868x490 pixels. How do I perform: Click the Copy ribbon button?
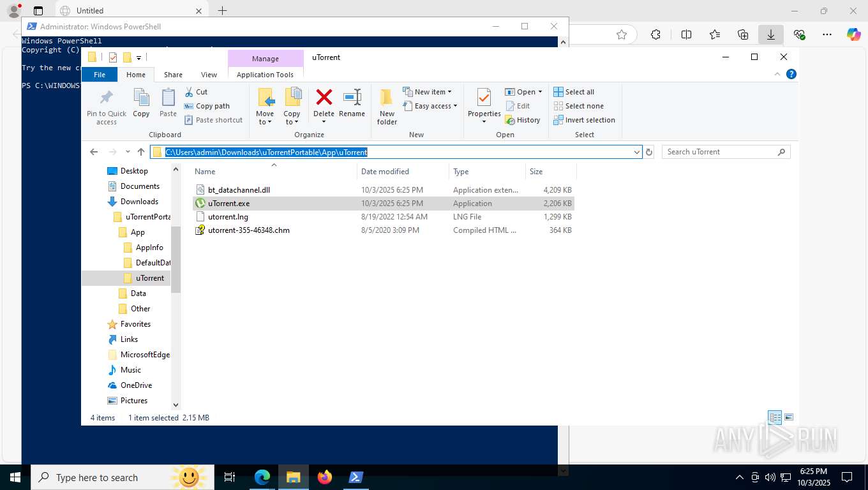pyautogui.click(x=141, y=103)
